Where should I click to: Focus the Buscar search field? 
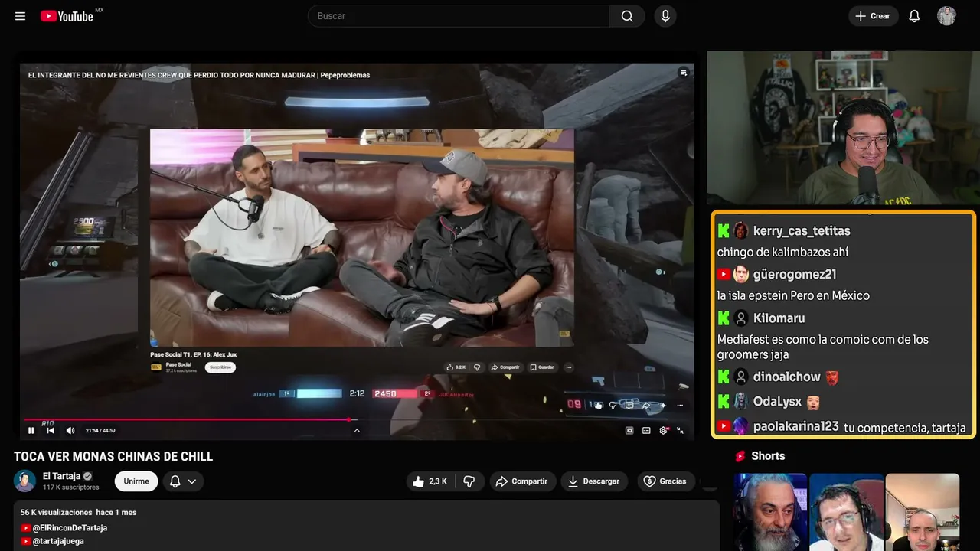[x=459, y=16]
